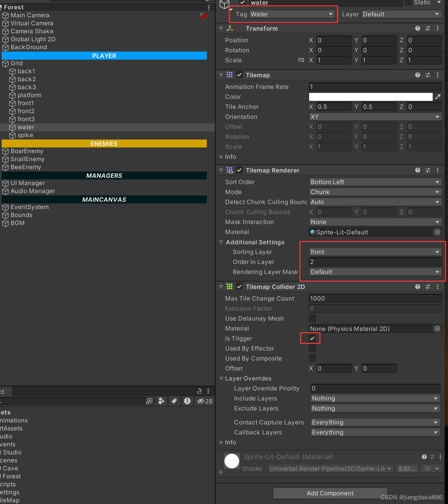Open Tilemap presets icon
This screenshot has width=448, height=504.
coord(428,75)
